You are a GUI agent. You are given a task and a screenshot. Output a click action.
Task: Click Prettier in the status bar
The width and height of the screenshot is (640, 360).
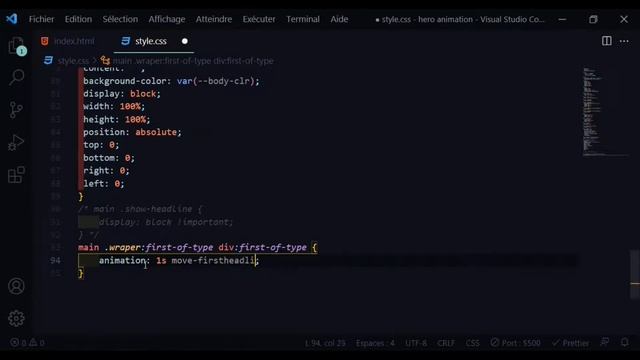pyautogui.click(x=571, y=343)
